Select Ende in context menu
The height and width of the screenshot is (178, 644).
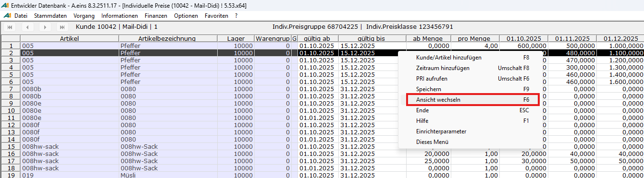point(472,110)
